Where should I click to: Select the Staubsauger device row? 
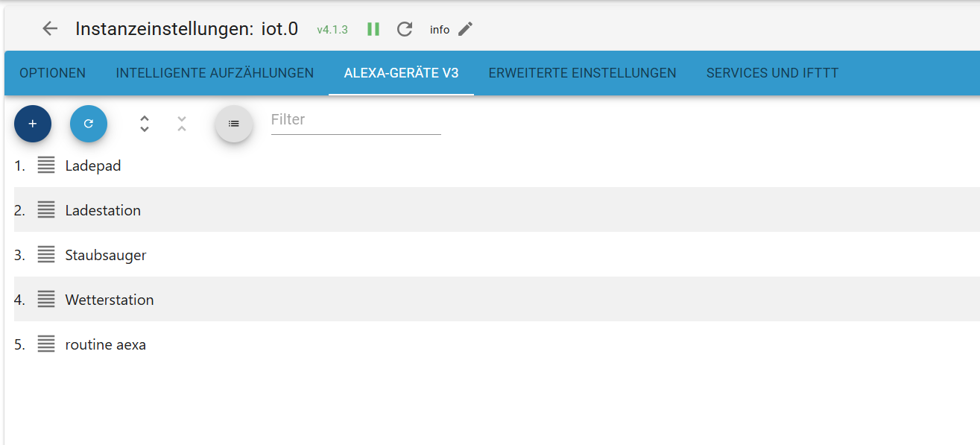pyautogui.click(x=106, y=255)
